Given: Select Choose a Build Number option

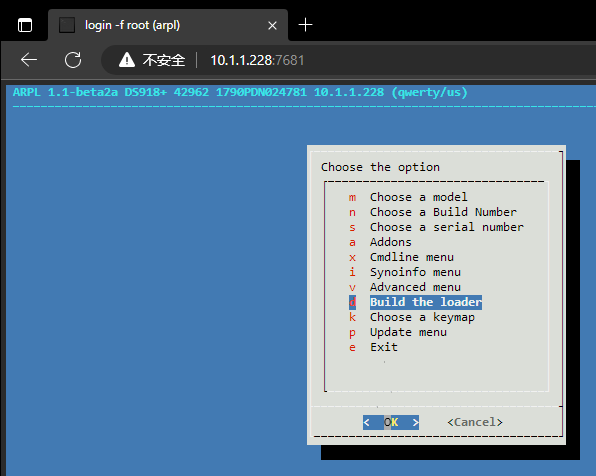Looking at the screenshot, I should click(443, 212).
